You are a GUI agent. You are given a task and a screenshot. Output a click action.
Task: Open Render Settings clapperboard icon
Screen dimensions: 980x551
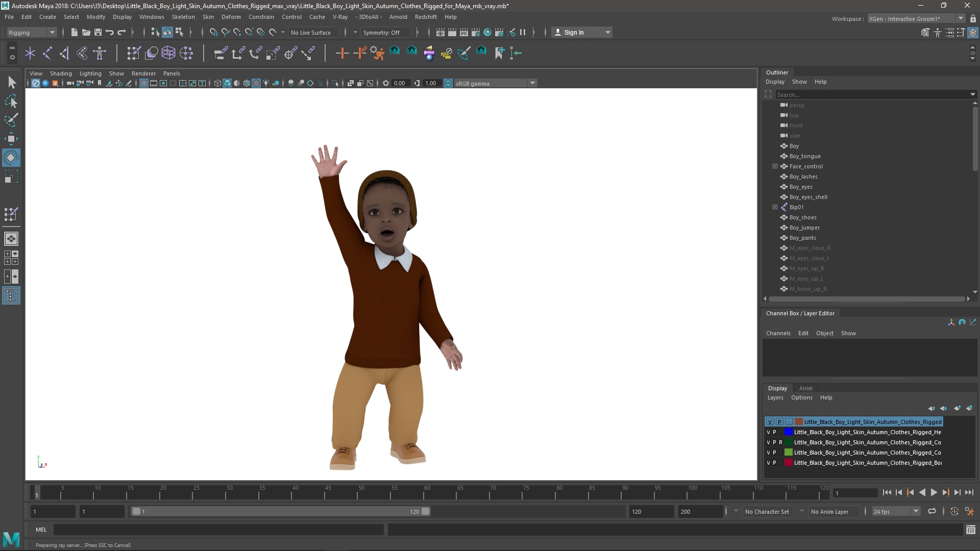tap(476, 32)
